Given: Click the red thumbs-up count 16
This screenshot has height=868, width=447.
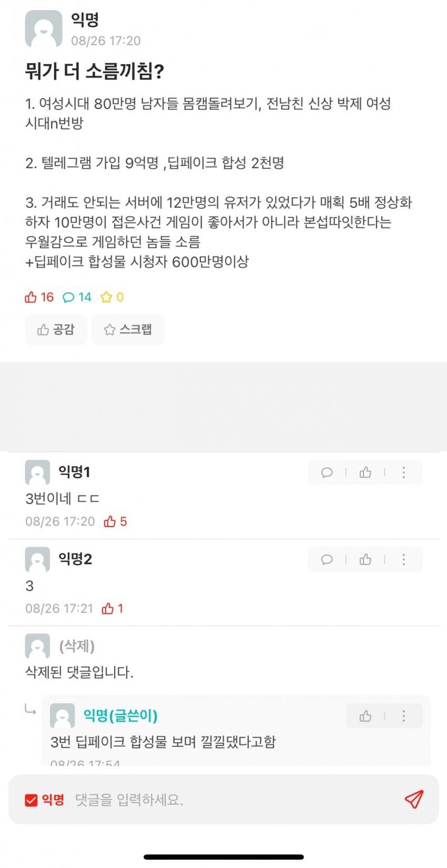Looking at the screenshot, I should tap(39, 297).
